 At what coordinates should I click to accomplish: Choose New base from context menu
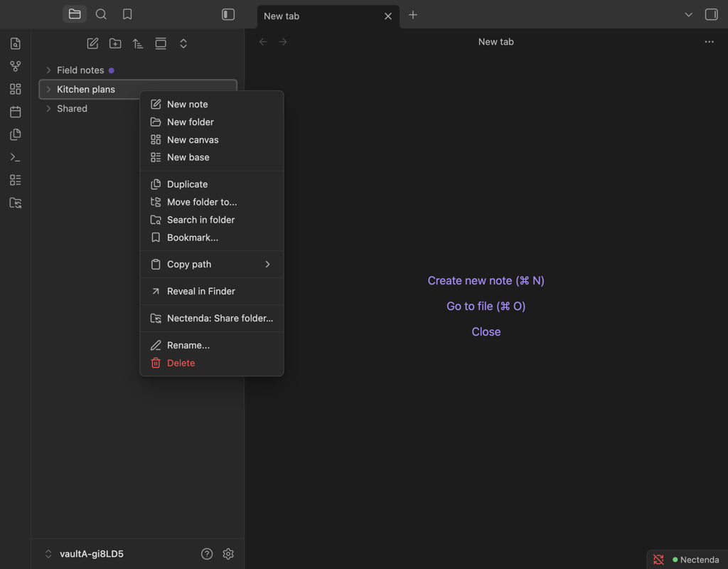point(212,157)
